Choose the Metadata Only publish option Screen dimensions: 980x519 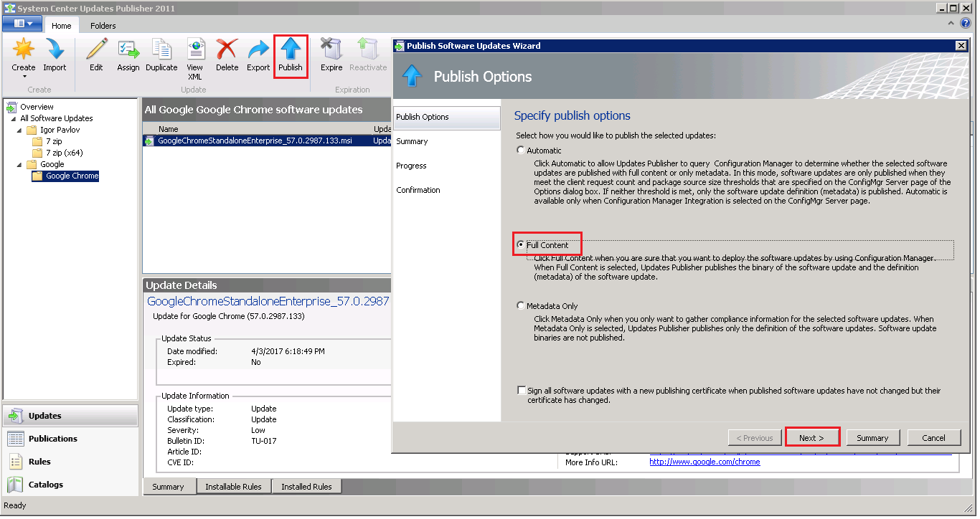click(x=521, y=305)
